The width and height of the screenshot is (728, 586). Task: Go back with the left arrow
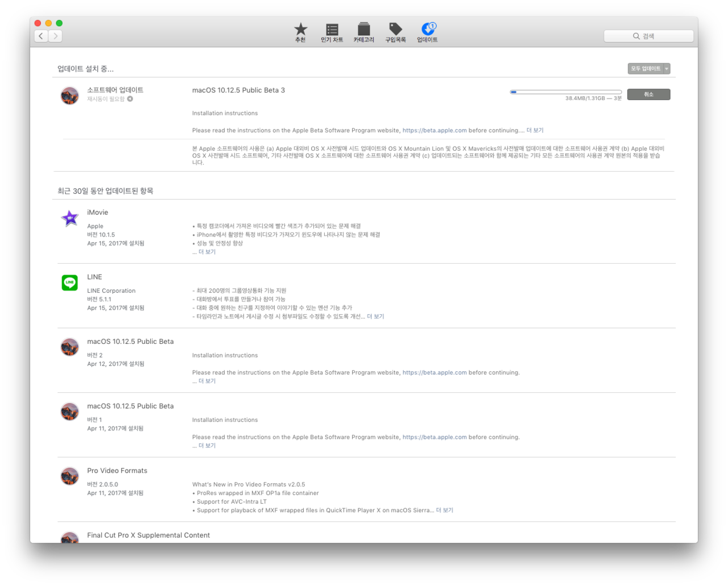point(41,36)
